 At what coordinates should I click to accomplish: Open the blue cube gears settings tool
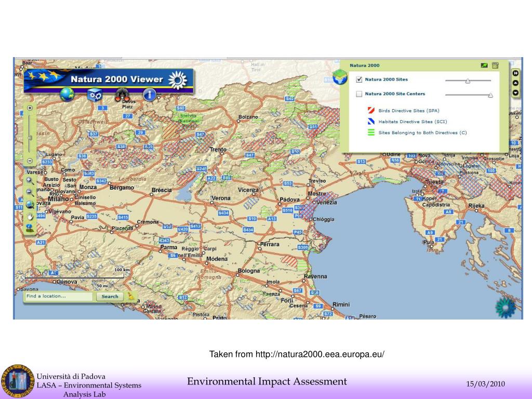tap(95, 95)
